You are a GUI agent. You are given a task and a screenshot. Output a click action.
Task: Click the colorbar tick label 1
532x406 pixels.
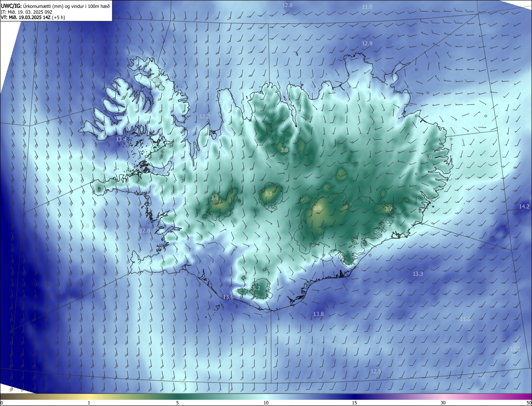89,403
